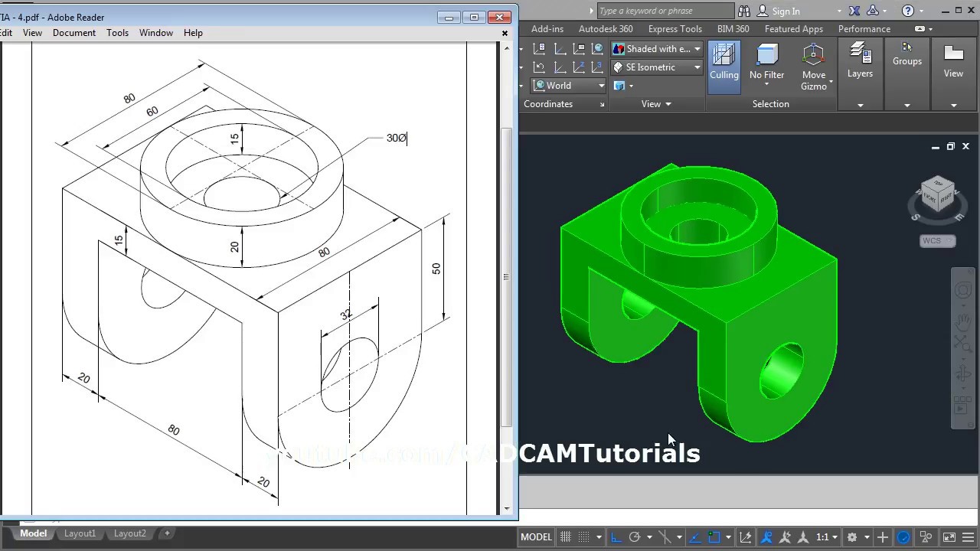This screenshot has width=980, height=551.
Task: Click the keyword search field at the top
Action: click(x=665, y=11)
